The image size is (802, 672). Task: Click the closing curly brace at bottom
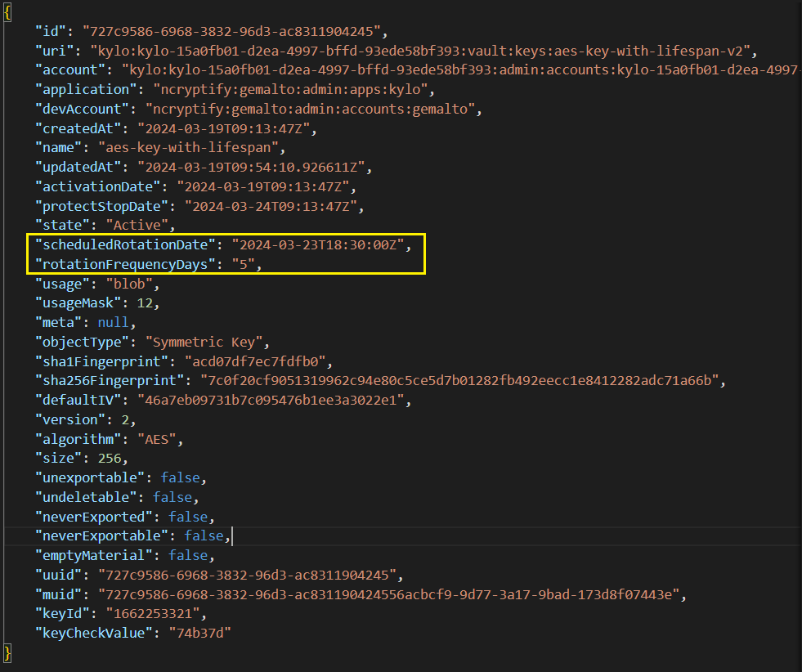7,652
